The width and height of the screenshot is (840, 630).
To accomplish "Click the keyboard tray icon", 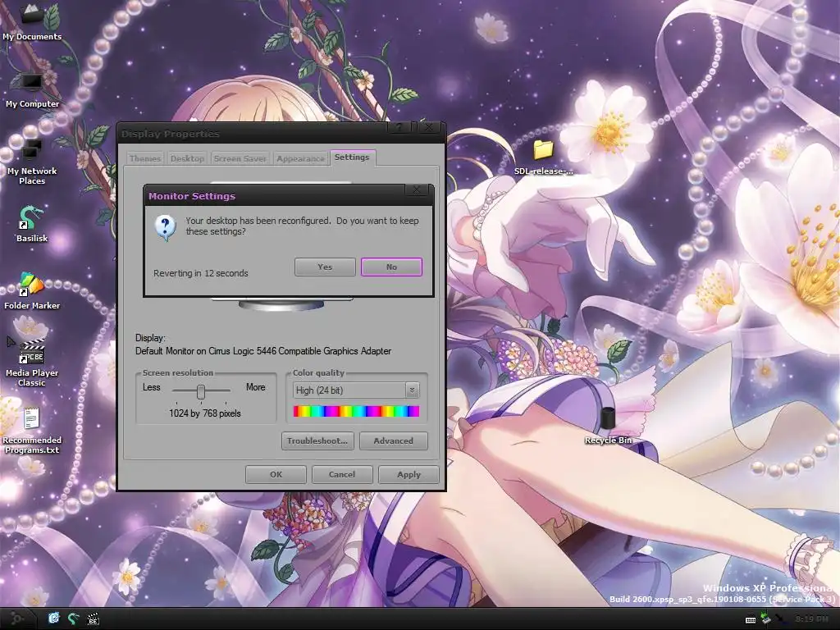I will coord(751,620).
